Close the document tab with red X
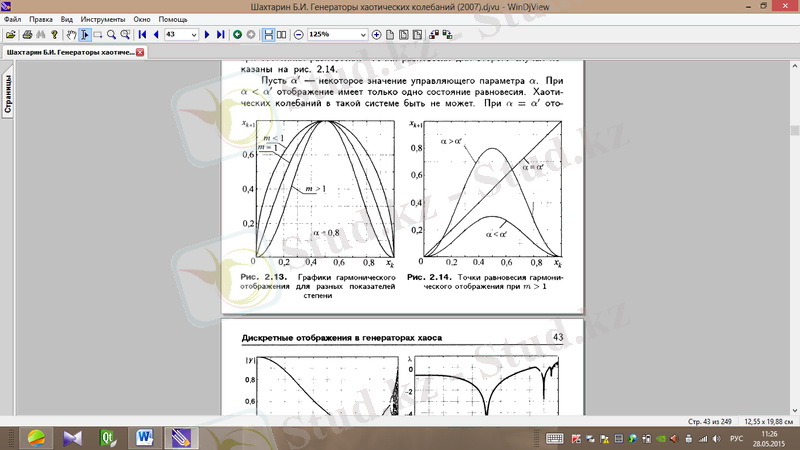Viewport: 800px width, 450px height. (x=140, y=52)
